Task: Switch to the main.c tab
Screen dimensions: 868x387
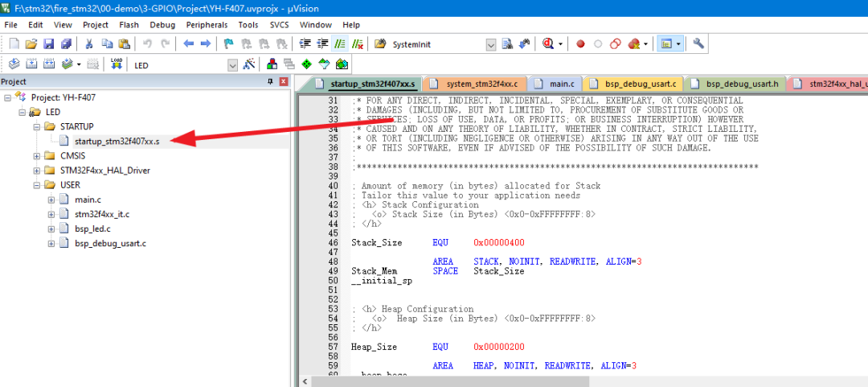Action: tap(562, 84)
